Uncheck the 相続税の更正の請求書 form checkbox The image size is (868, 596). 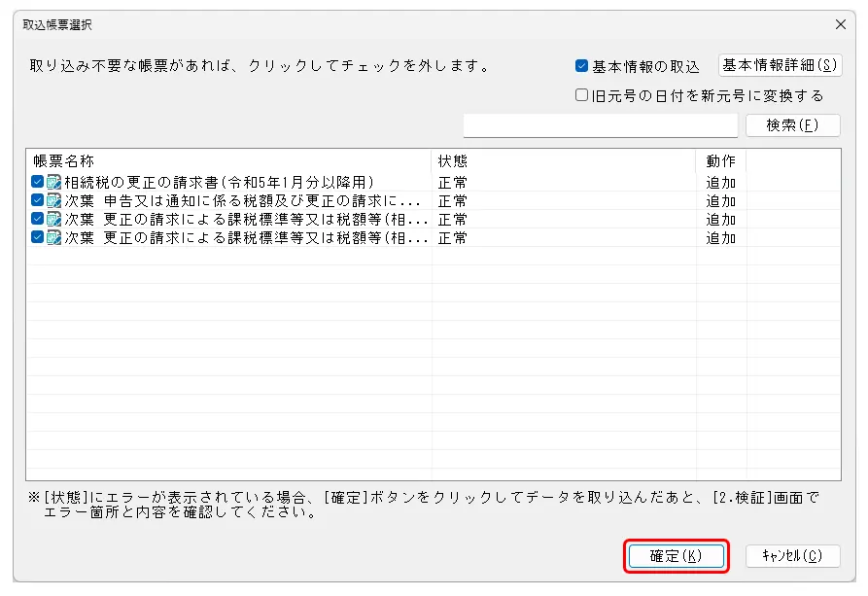coord(37,182)
